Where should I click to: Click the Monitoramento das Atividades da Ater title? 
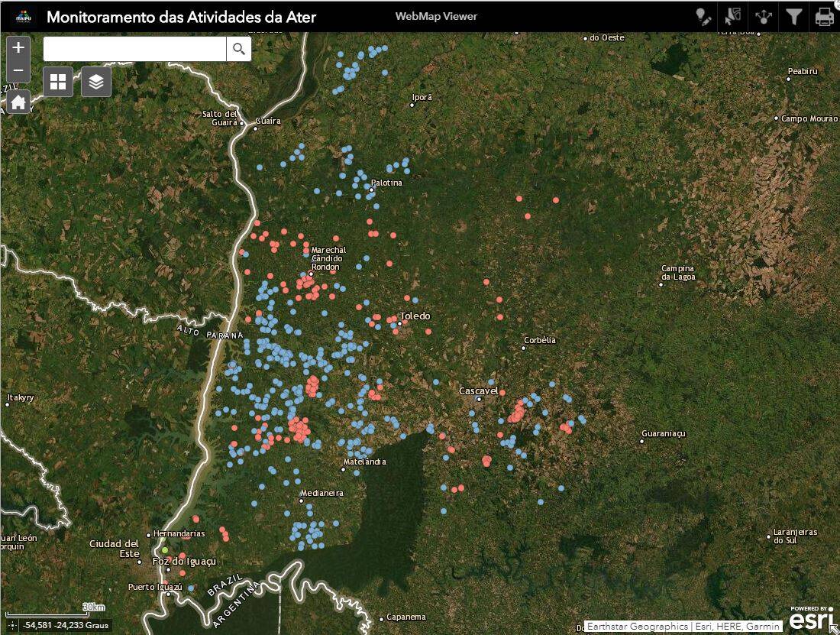coord(182,17)
